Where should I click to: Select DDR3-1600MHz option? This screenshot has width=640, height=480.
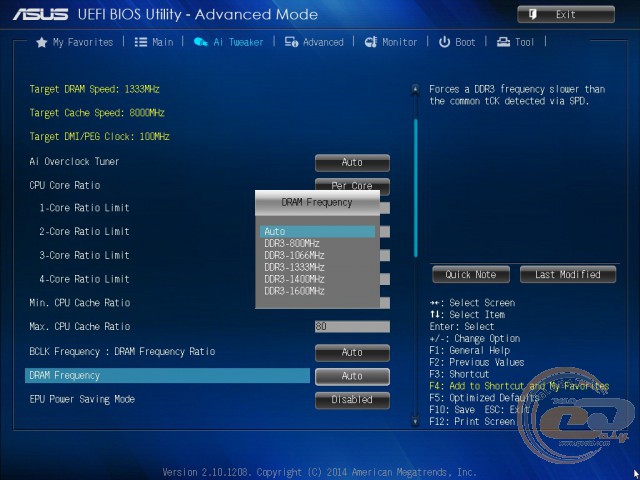click(x=317, y=291)
